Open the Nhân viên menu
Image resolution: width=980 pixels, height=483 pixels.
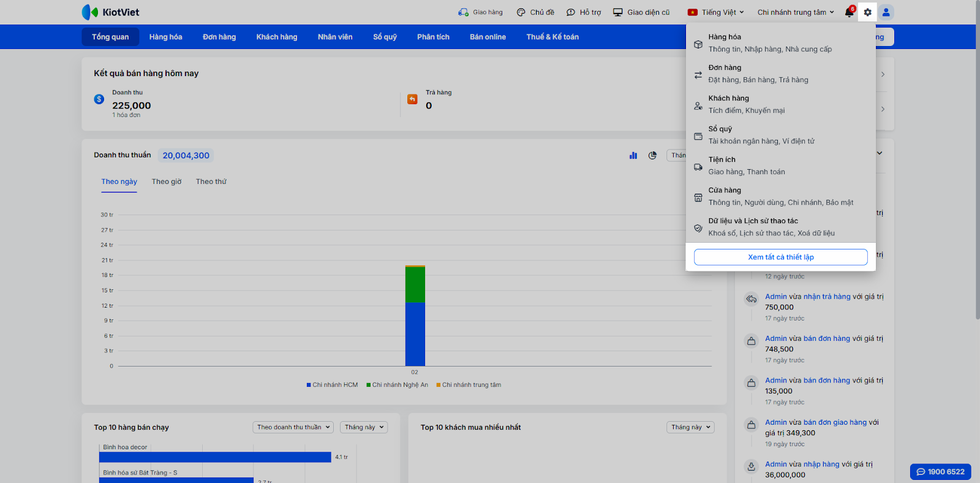pyautogui.click(x=335, y=37)
